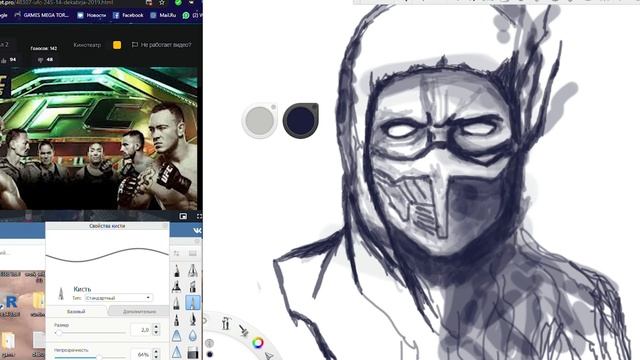
Task: Open the Новости bookmark
Action: tap(92, 15)
